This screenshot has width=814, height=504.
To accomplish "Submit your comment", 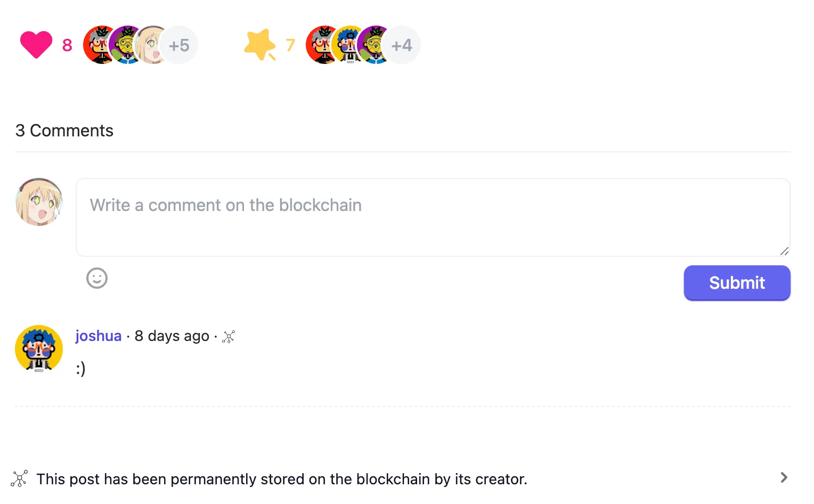I will 737,283.
